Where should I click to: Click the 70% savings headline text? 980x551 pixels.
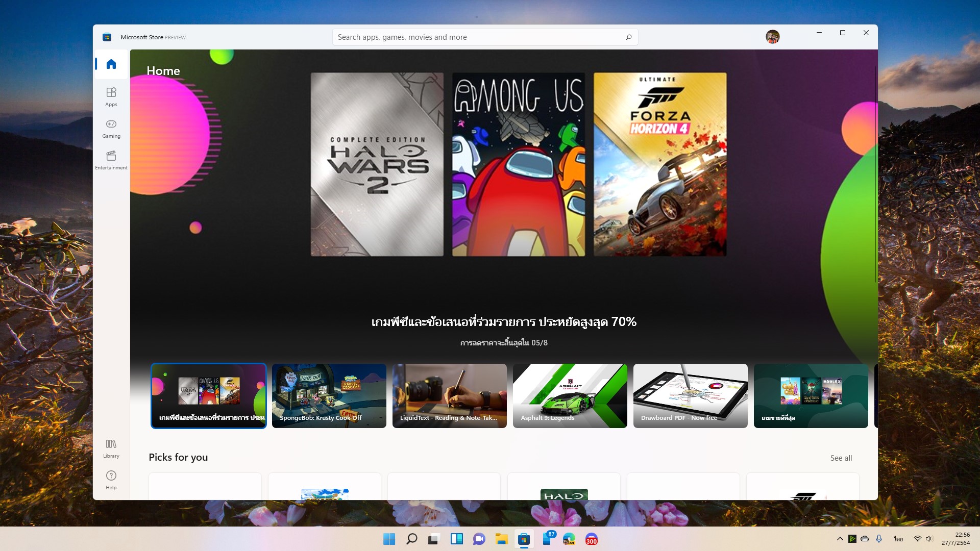(504, 322)
